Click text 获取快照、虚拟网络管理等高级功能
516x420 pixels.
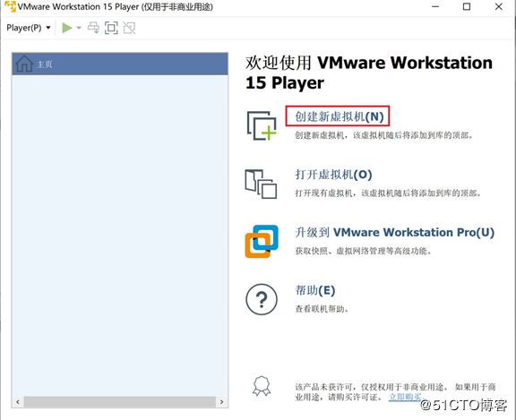363,251
